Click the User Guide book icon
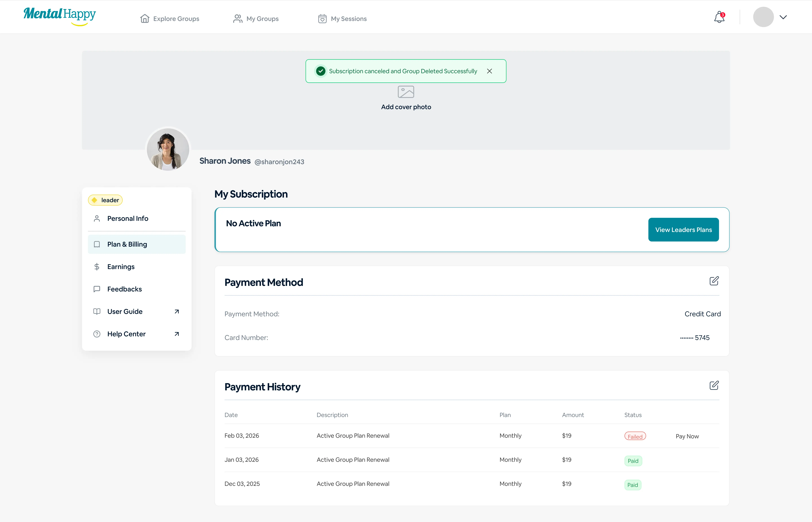Viewport: 812px width, 522px height. [97, 311]
